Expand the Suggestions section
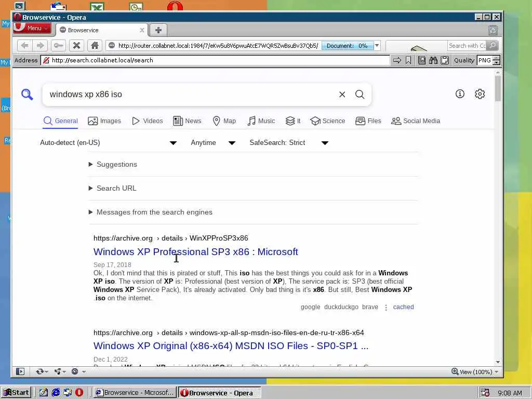Viewport: 532px width, 399px height. click(113, 164)
